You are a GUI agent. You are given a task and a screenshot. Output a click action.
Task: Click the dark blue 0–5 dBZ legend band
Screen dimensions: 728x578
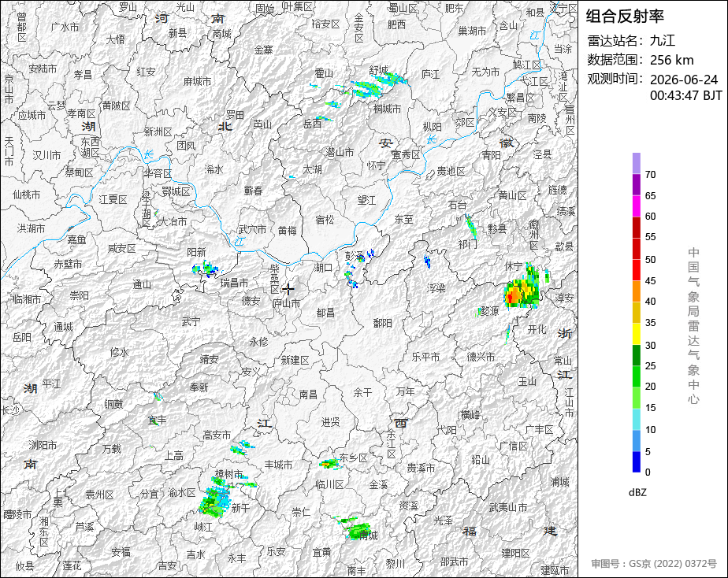point(636,461)
